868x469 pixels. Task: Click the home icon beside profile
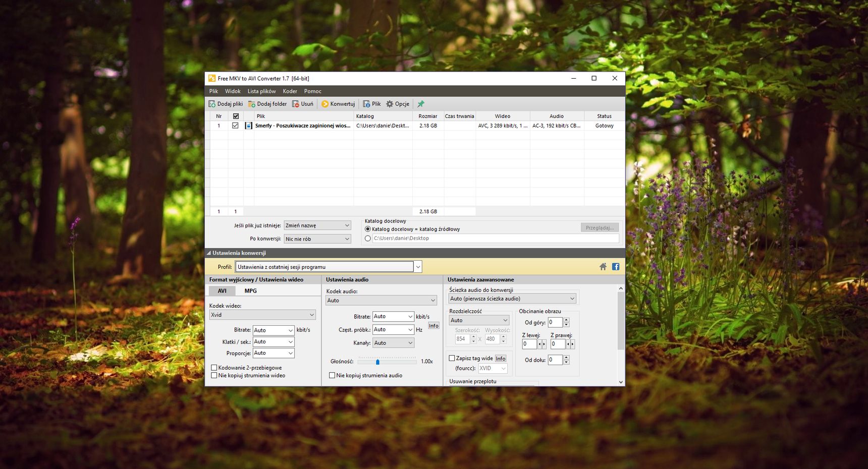pyautogui.click(x=603, y=267)
